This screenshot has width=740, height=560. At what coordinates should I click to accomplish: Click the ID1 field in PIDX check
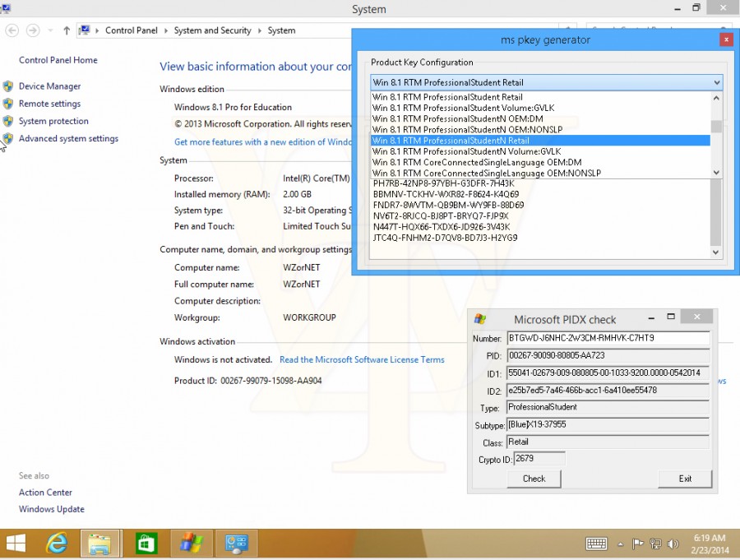point(608,373)
